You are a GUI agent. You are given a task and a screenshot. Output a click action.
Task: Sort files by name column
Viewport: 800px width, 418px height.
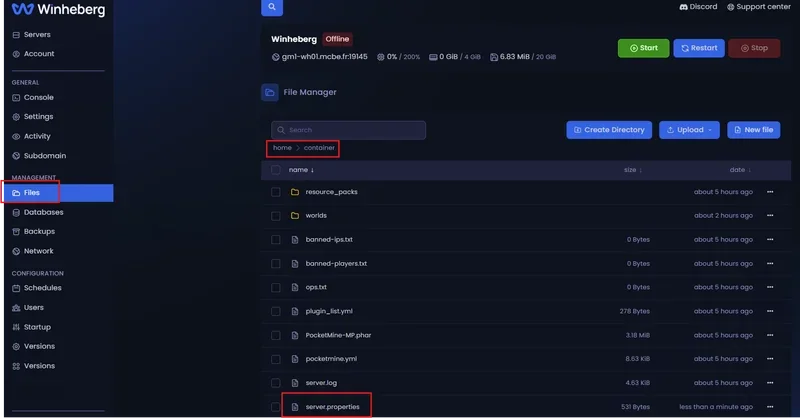301,170
